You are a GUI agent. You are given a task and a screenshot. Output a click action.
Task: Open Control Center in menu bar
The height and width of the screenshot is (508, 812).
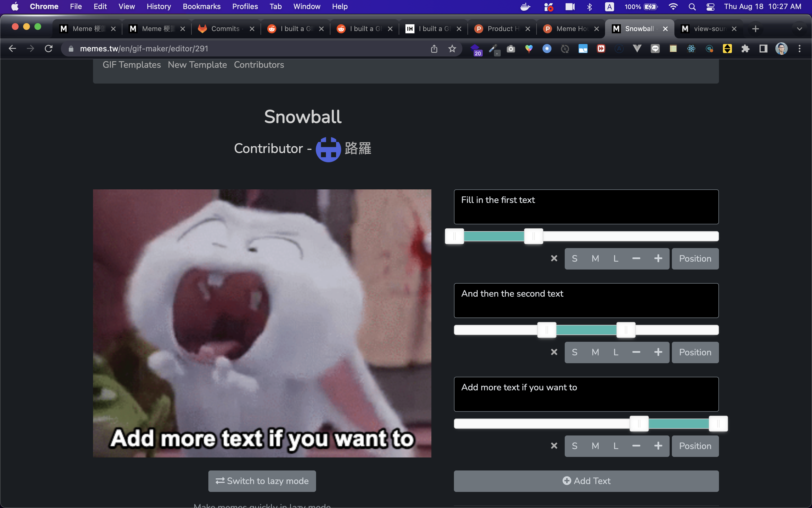(x=710, y=7)
